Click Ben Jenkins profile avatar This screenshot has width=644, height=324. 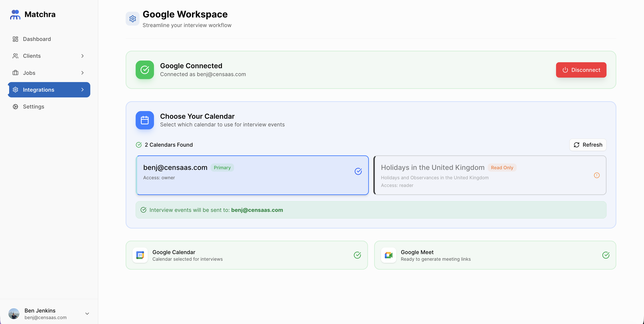click(x=14, y=314)
